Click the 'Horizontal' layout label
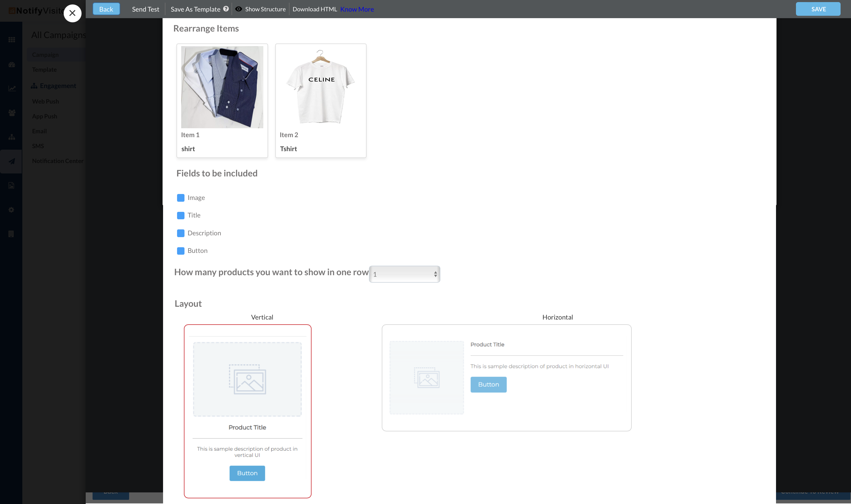Image resolution: width=851 pixels, height=504 pixels. click(x=558, y=317)
